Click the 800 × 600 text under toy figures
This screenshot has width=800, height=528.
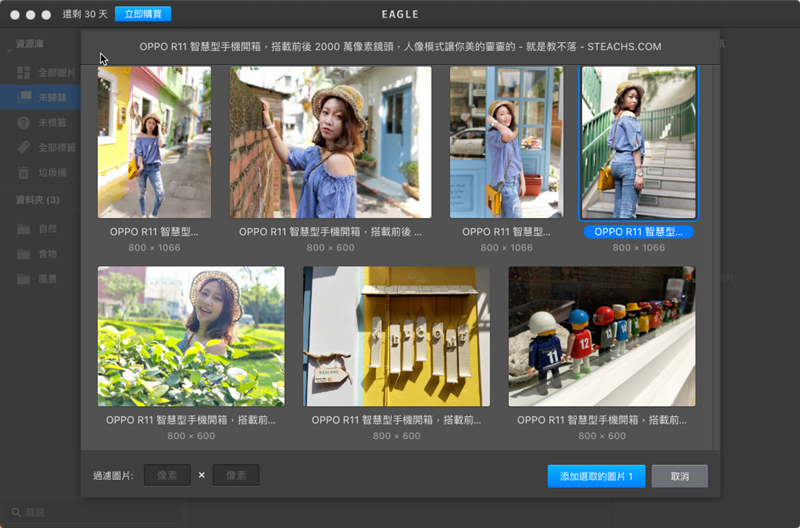coord(602,436)
